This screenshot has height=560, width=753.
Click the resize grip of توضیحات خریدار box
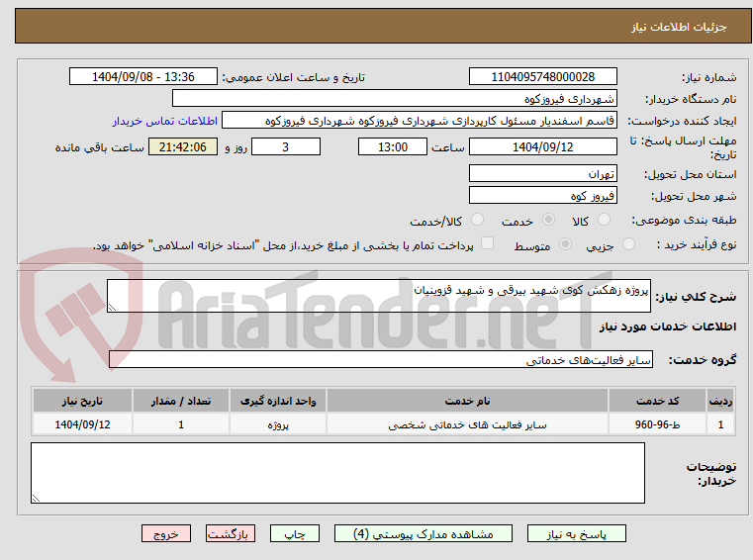(36, 498)
